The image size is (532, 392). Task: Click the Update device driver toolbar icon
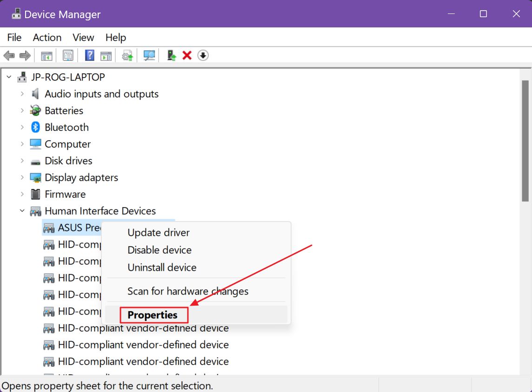171,55
